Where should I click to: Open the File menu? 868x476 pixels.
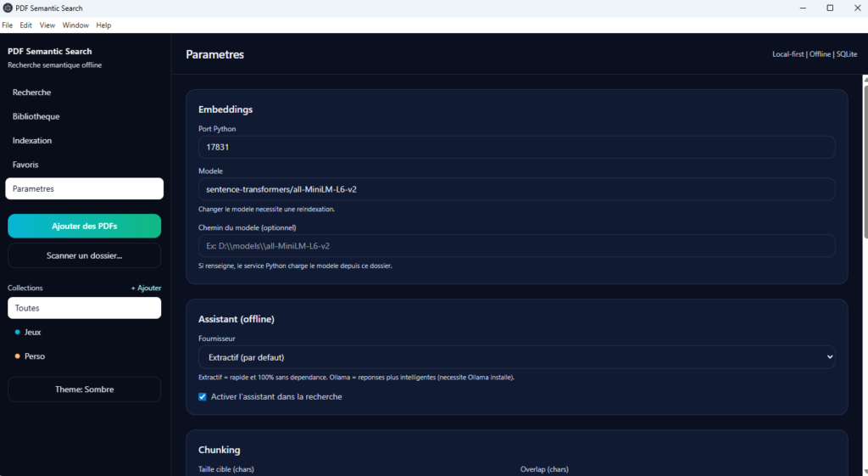coord(8,25)
